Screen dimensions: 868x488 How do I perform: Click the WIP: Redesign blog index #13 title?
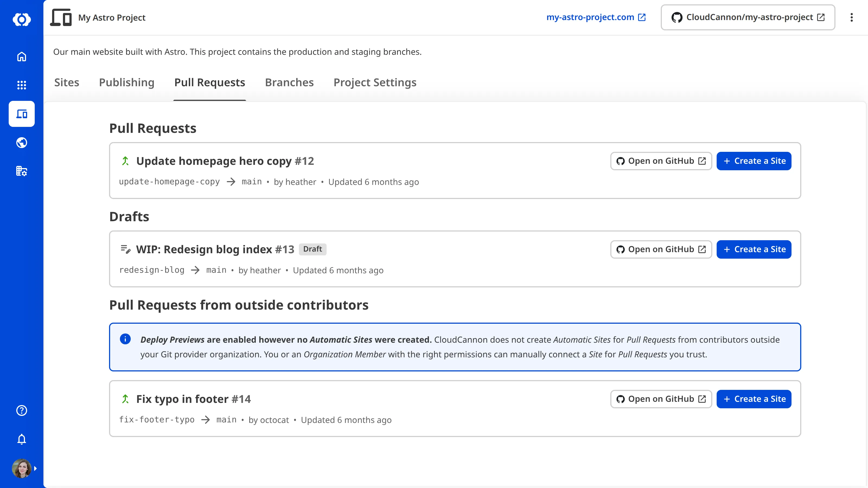[x=215, y=249]
